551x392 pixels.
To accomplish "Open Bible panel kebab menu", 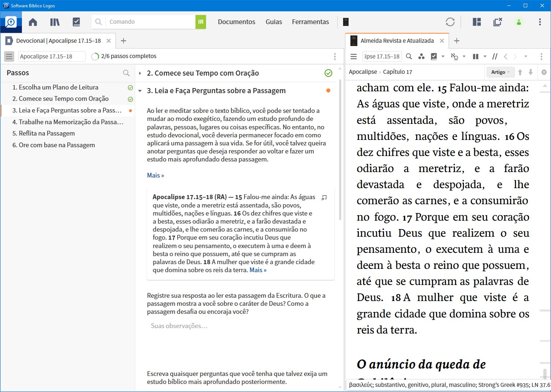I will (541, 56).
